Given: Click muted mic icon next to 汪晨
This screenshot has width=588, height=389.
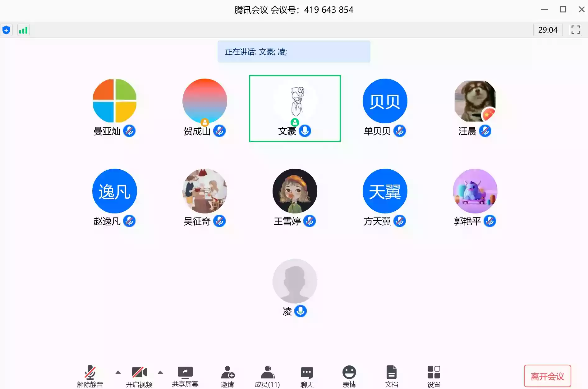Looking at the screenshot, I should click(x=485, y=131).
